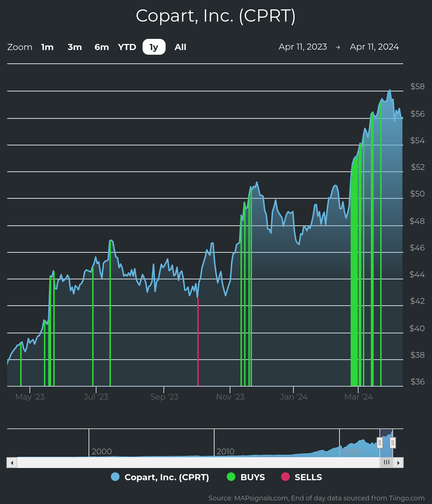Click the scrollbar thumb grip
This screenshot has height=504, width=432.
pyautogui.click(x=386, y=463)
